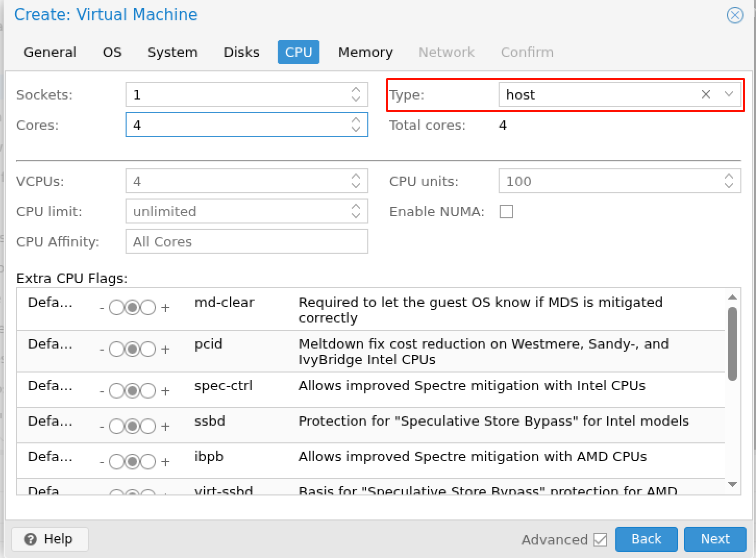Decrease the Cores spinner value
Image resolution: width=756 pixels, height=558 pixels.
tap(356, 129)
